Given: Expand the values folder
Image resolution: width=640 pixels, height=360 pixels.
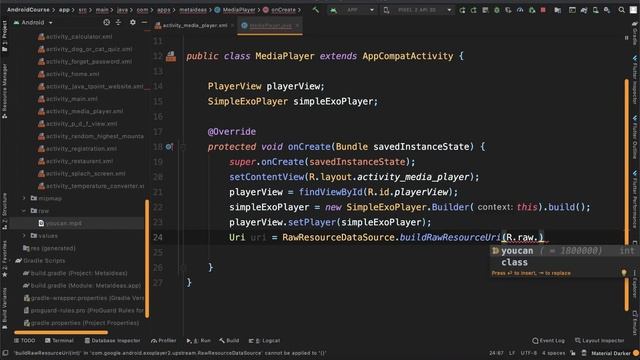Looking at the screenshot, I should [x=24, y=236].
